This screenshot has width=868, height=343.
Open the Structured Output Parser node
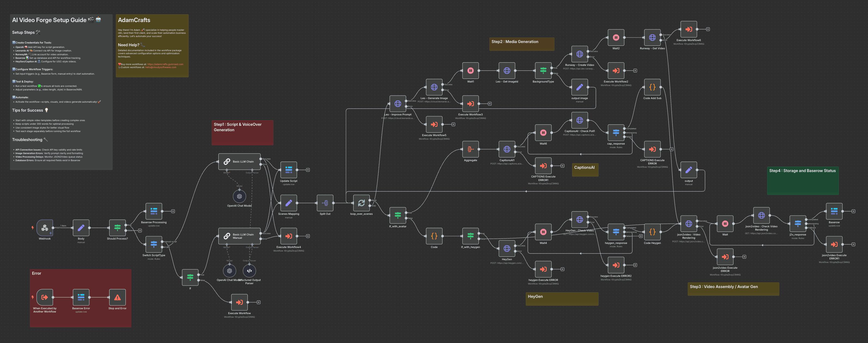249,271
